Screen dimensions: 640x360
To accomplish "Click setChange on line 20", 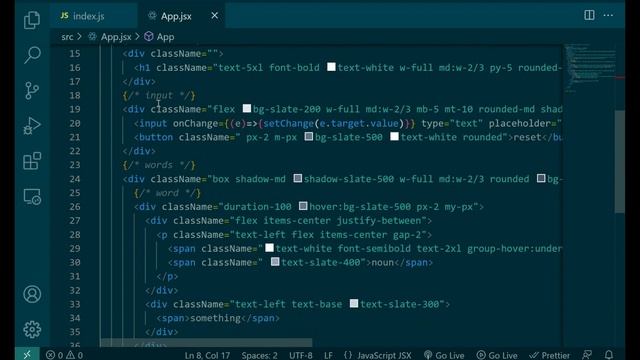I will [x=288, y=124].
